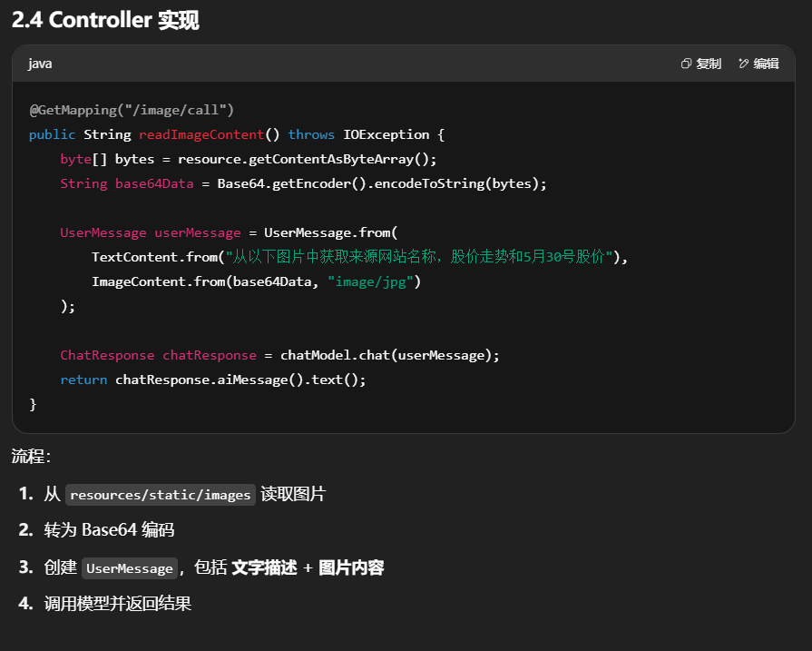This screenshot has height=651, width=812.
Task: Click the pencil edit icon in code header
Action: click(744, 64)
